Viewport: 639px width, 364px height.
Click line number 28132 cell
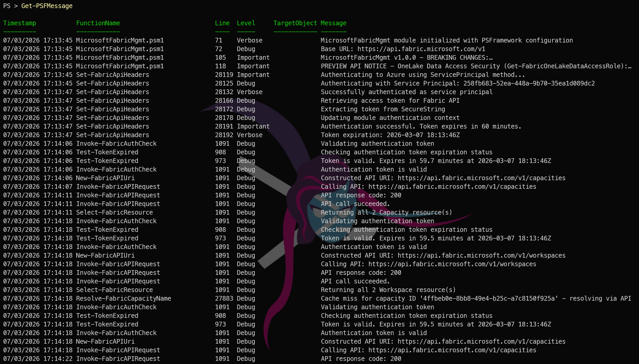coord(224,92)
